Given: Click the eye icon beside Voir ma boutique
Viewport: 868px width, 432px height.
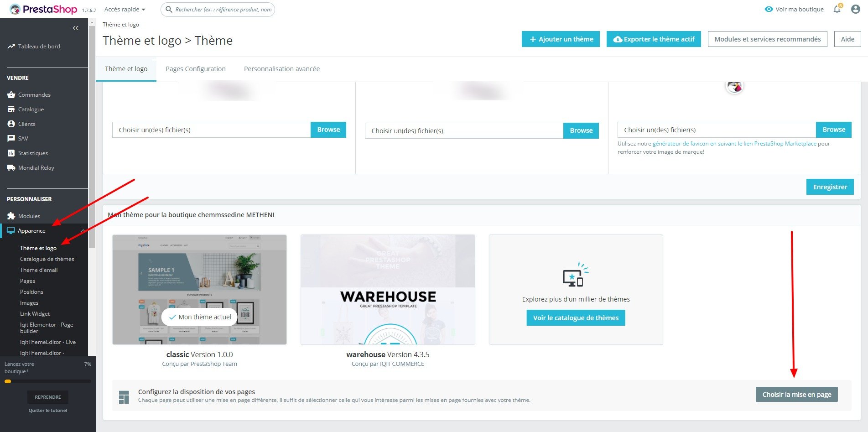Looking at the screenshot, I should [769, 9].
